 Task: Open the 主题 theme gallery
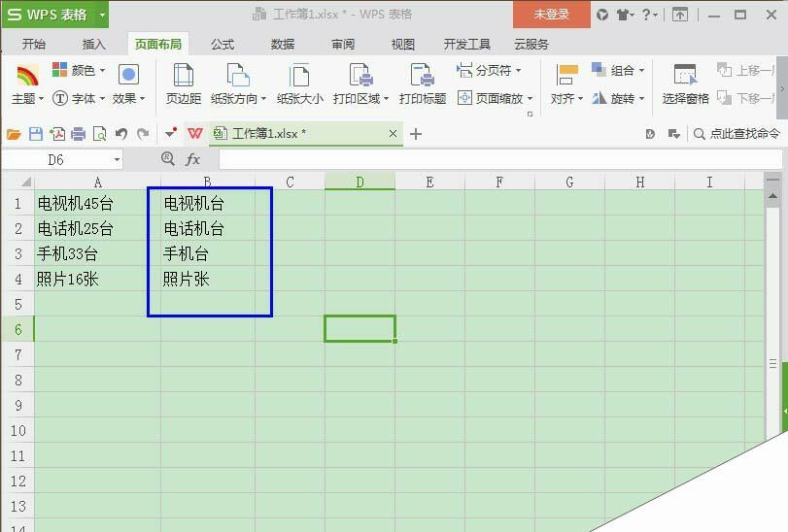27,85
